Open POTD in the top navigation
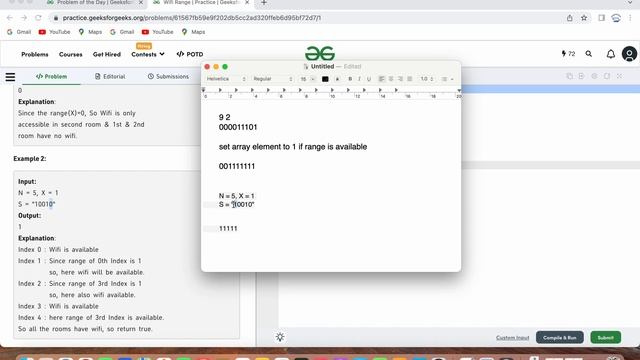Image resolution: width=640 pixels, height=360 pixels. click(190, 54)
